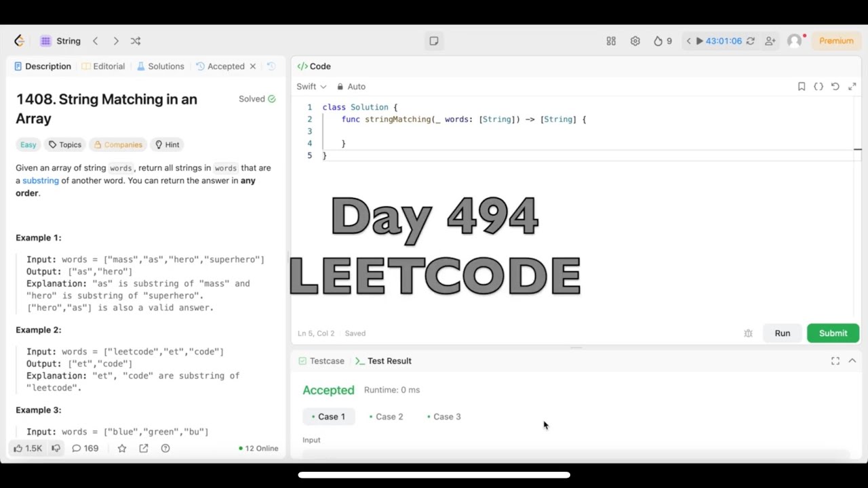Viewport: 868px width, 488px height.
Task: Click the Premium button
Action: click(836, 41)
